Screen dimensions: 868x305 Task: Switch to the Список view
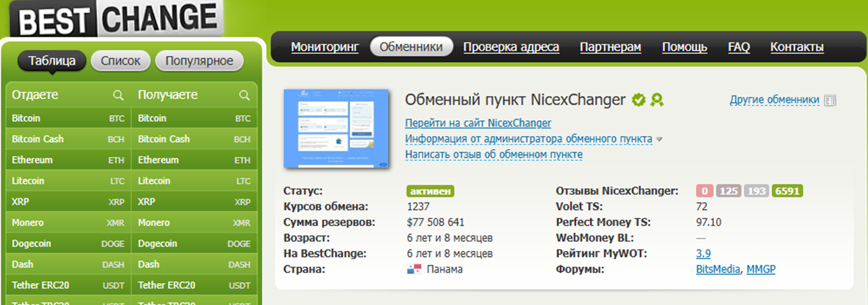tap(120, 61)
